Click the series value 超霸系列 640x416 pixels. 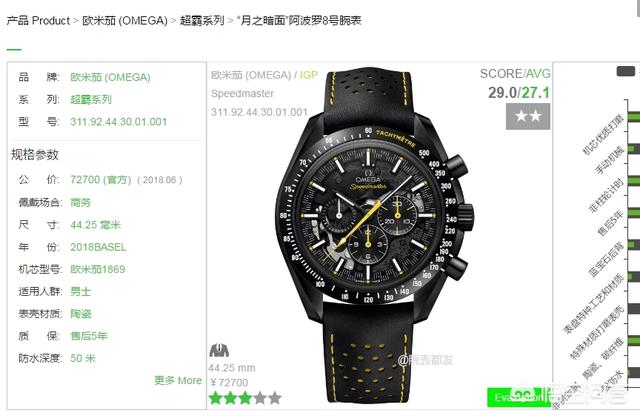[91, 99]
